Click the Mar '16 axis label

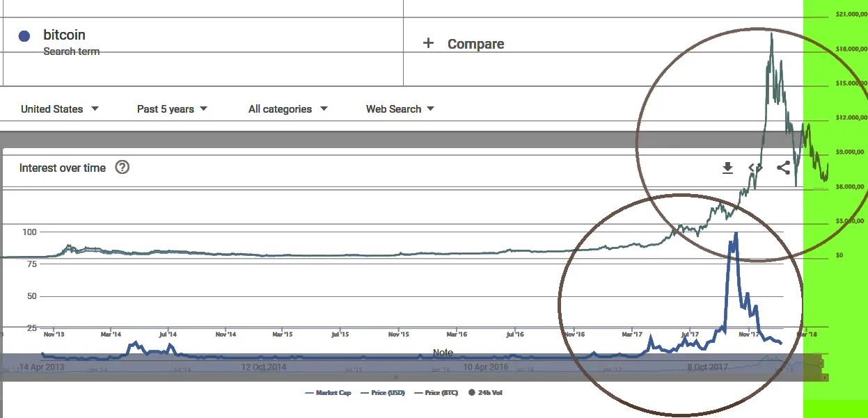click(457, 335)
